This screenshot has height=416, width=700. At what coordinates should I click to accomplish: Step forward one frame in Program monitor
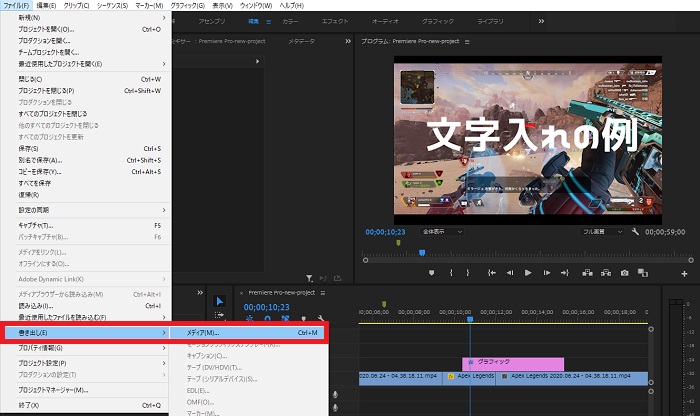(546, 273)
